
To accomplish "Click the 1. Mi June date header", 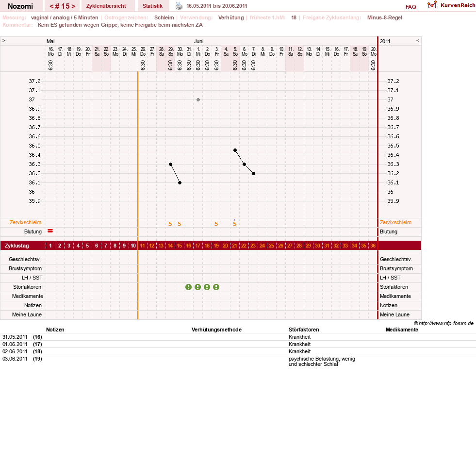I will point(198,51).
